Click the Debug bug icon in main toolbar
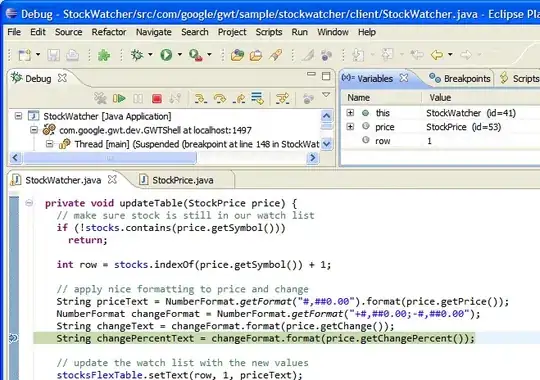Screen dimensions: 540x380 coord(137,54)
